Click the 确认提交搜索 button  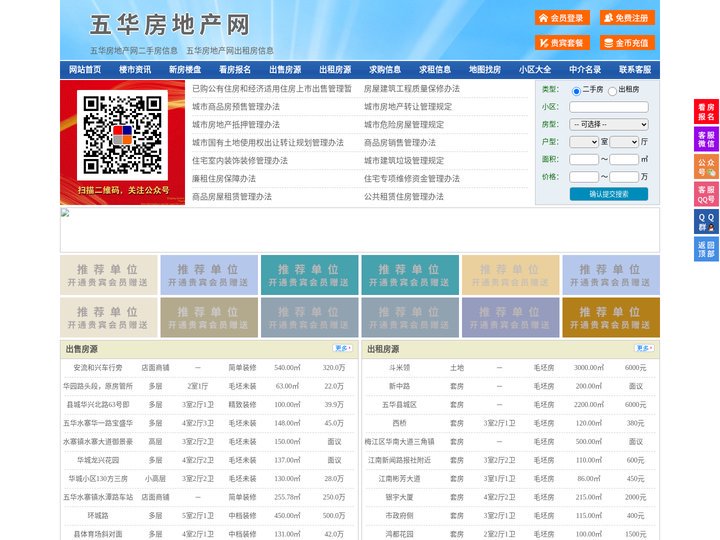tap(609, 194)
